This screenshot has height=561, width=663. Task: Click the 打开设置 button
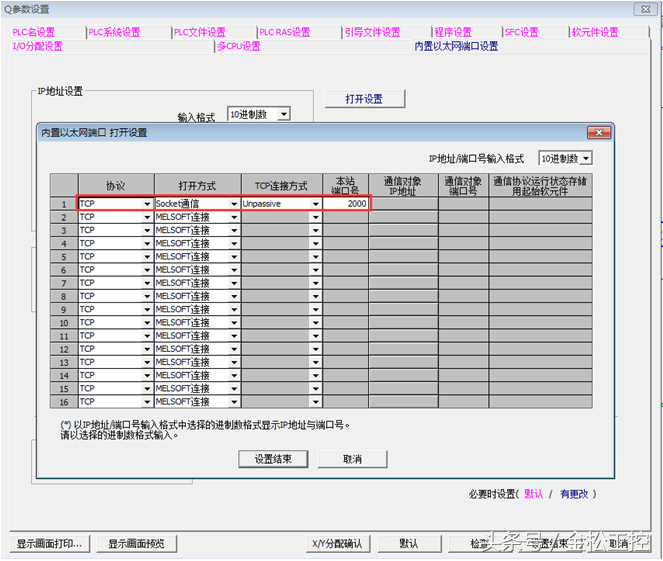point(366,99)
